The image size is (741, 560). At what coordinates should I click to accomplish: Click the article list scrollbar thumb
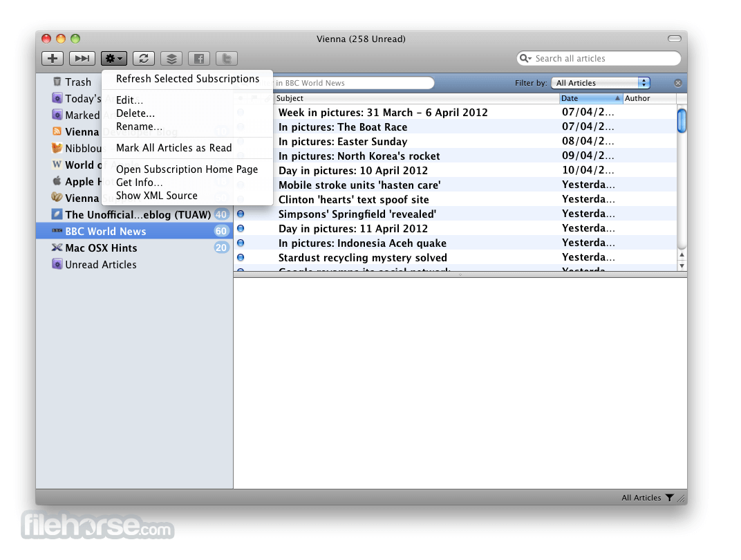(x=682, y=120)
